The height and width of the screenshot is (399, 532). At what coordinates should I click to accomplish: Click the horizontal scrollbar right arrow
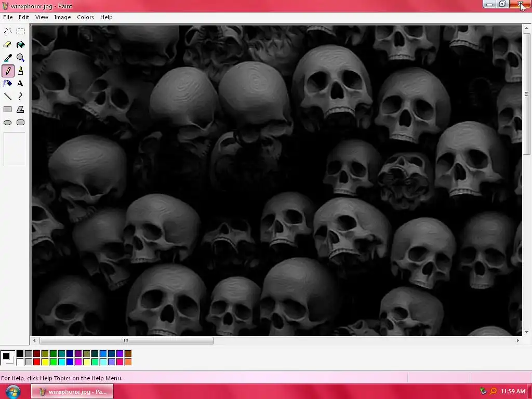(x=518, y=340)
